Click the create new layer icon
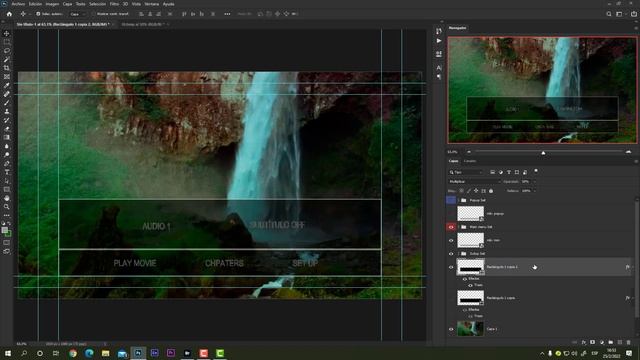Image resolution: width=640 pixels, height=360 pixels. [x=620, y=342]
